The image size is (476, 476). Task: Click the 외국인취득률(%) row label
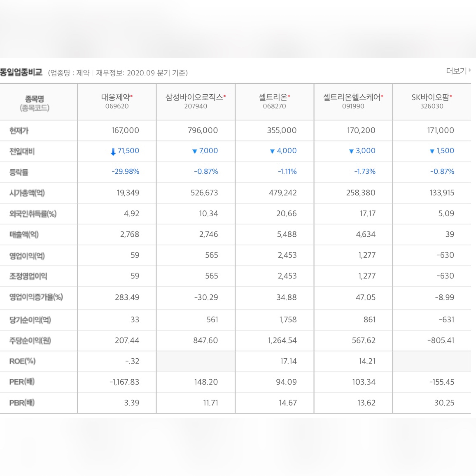33,214
